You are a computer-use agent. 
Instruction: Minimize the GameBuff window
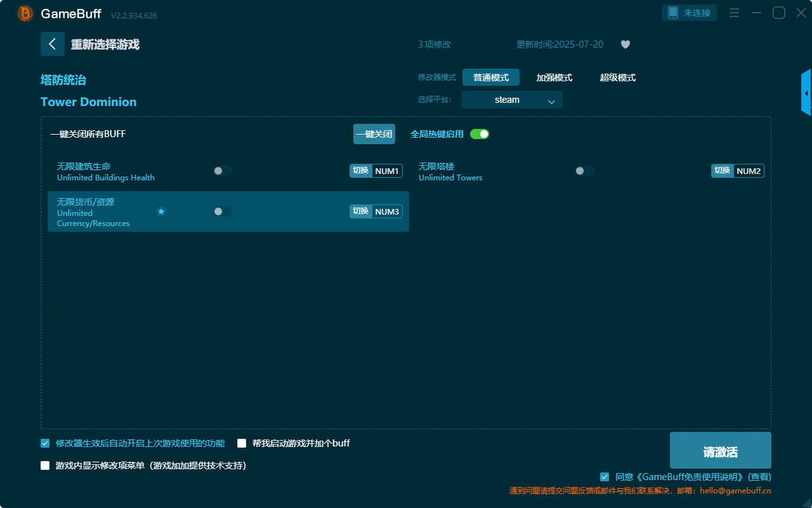click(756, 13)
